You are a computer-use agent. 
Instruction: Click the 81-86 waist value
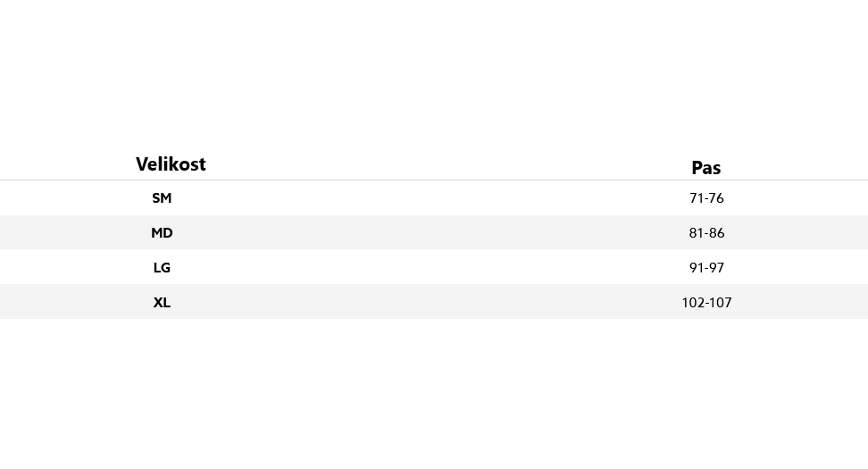706,233
